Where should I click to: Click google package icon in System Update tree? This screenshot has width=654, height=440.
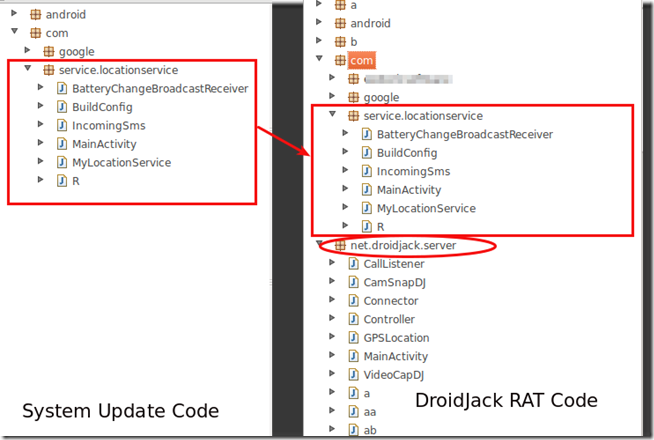point(49,52)
